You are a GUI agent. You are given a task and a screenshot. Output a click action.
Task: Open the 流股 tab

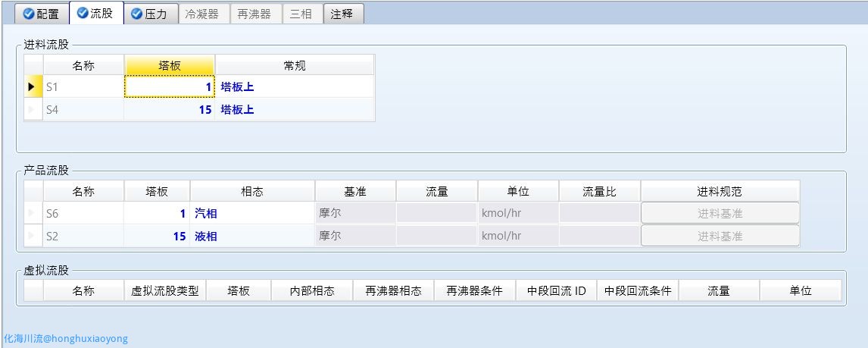(96, 14)
